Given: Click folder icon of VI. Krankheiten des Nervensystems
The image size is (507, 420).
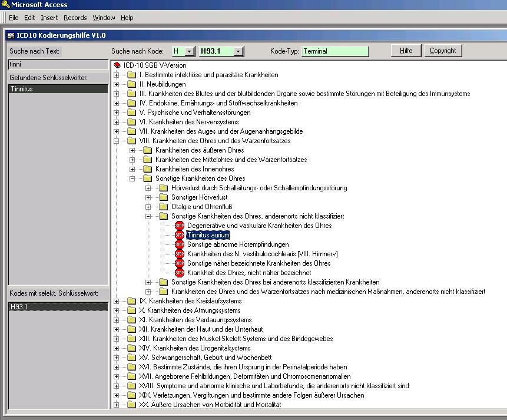Looking at the screenshot, I should pos(131,122).
